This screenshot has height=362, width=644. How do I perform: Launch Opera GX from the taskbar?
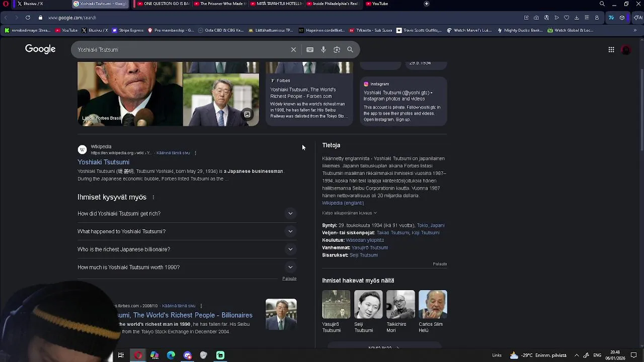click(138, 355)
